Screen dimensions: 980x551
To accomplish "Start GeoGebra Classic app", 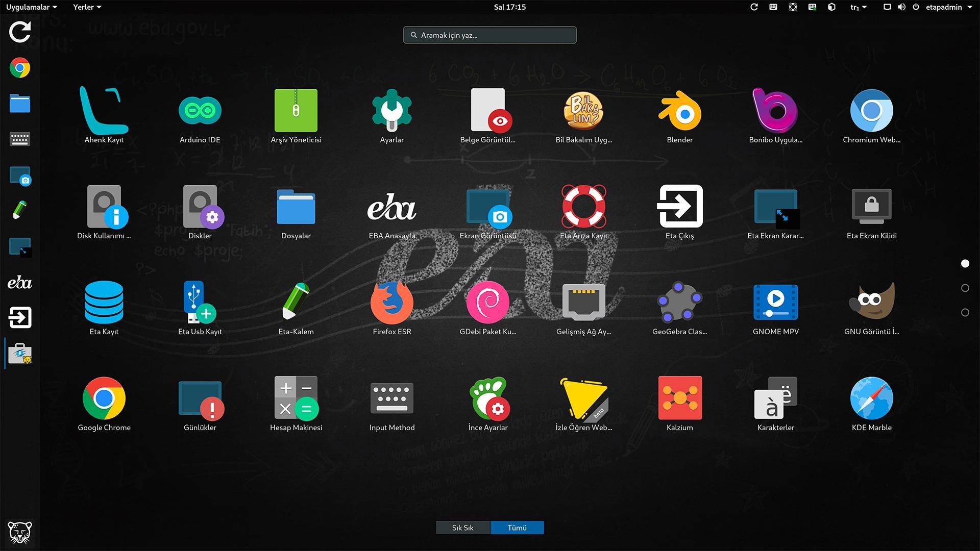I will (x=679, y=303).
